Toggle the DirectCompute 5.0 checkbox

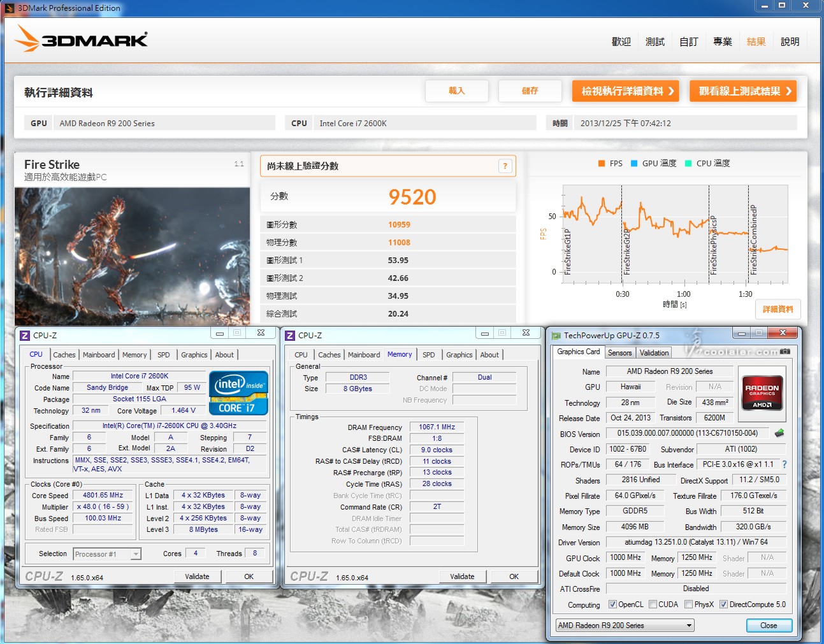(x=723, y=605)
